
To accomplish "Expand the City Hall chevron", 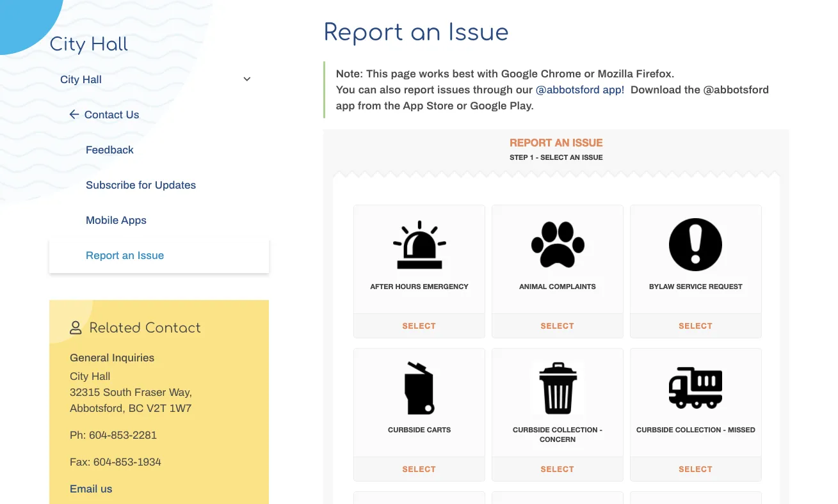I will (x=247, y=79).
